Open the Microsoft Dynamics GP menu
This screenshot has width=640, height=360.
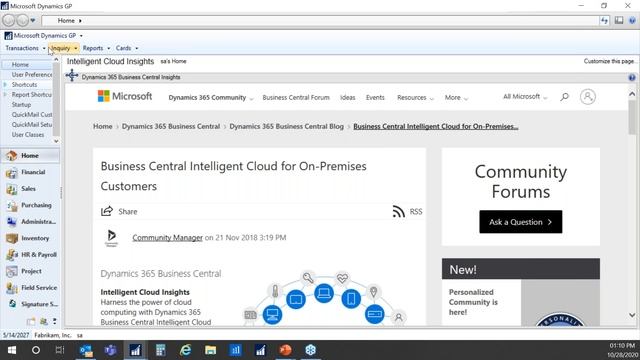click(44, 36)
